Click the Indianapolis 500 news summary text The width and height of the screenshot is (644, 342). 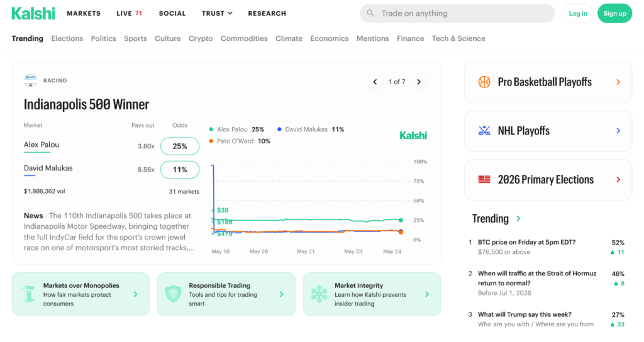pyautogui.click(x=109, y=231)
